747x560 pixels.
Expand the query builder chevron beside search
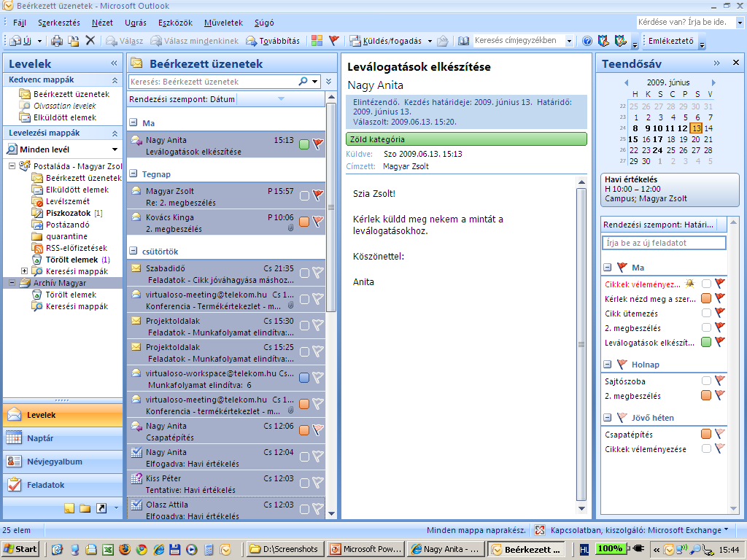tap(329, 82)
